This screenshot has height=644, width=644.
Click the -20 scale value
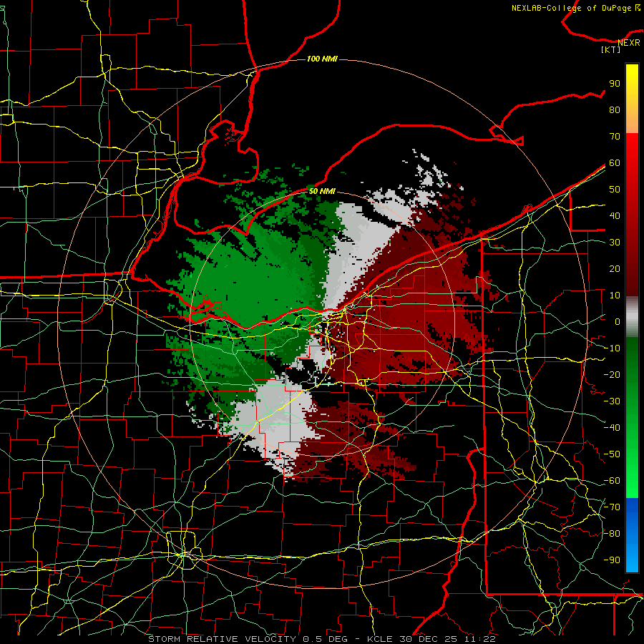tap(612, 375)
